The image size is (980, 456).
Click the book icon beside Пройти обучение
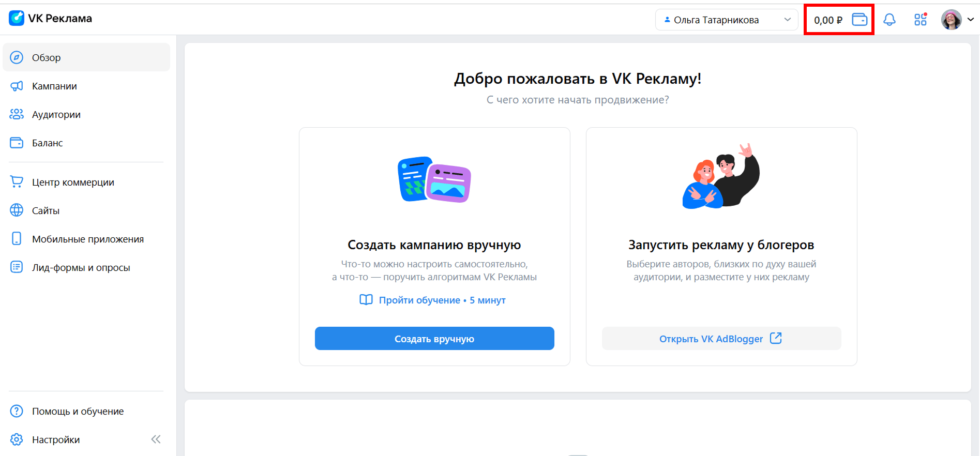[x=366, y=300]
